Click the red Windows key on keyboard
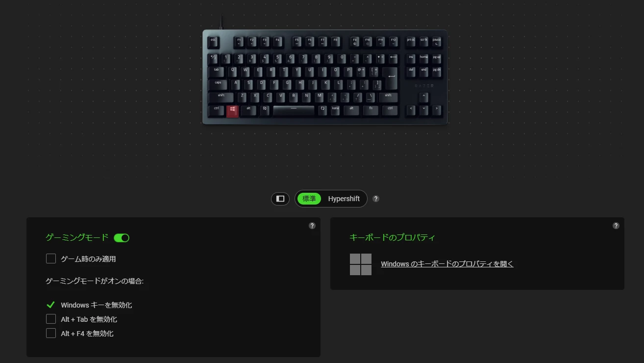The image size is (644, 363). click(232, 111)
